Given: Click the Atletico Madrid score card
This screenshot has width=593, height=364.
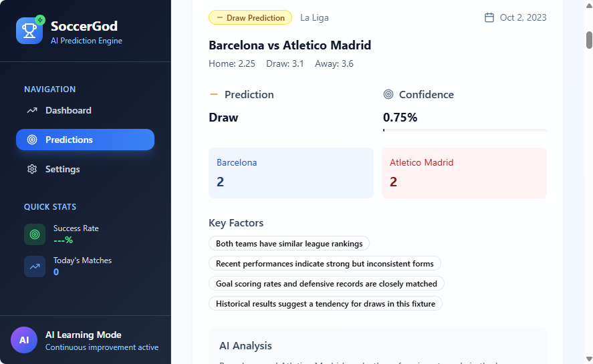Looking at the screenshot, I should [464, 173].
